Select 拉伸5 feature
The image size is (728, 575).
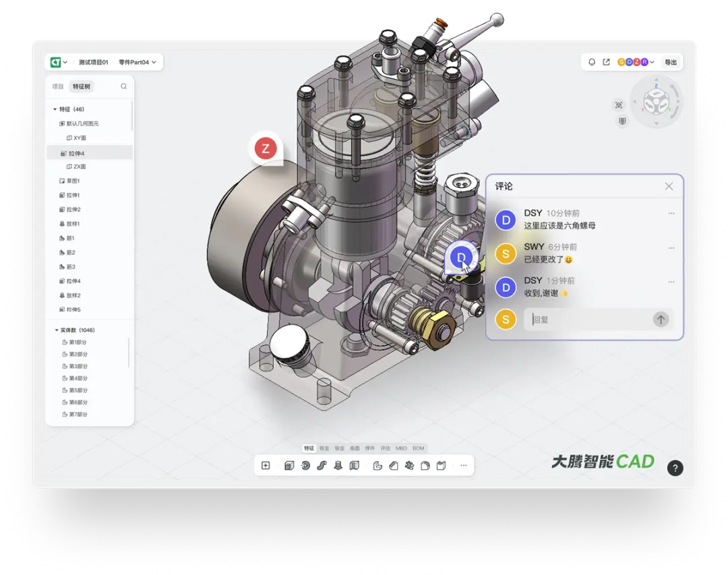(69, 309)
